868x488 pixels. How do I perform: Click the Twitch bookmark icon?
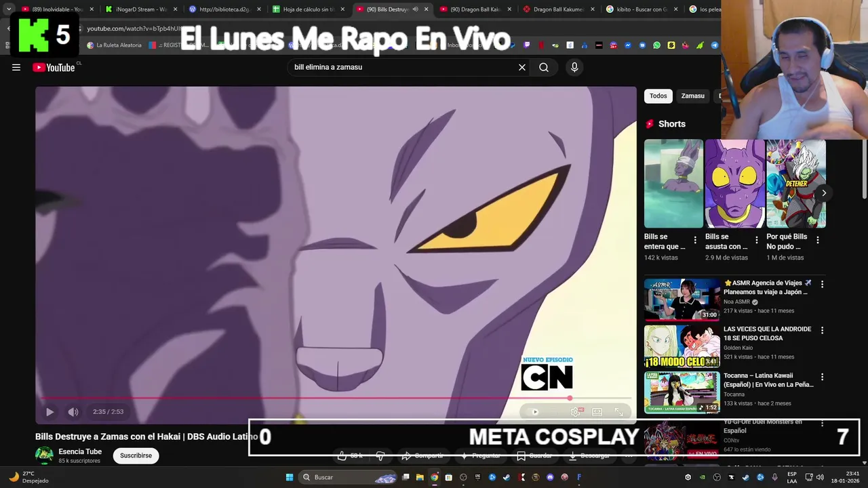tap(527, 45)
